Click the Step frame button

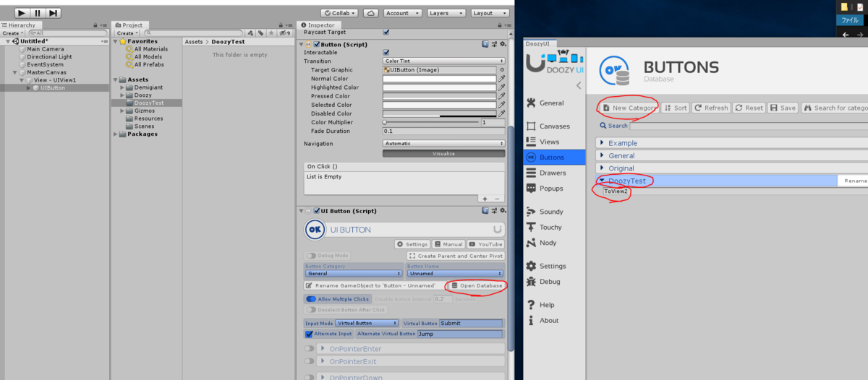(x=54, y=13)
